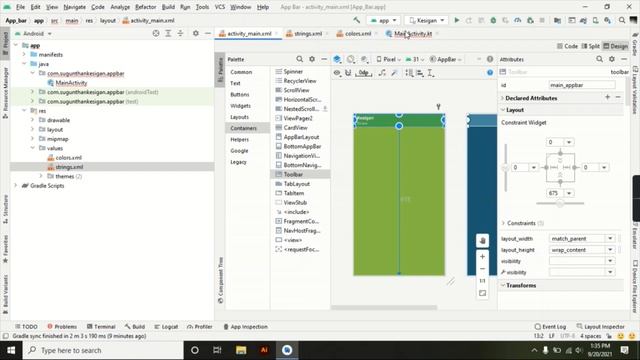Open Layout Inspector
This screenshot has height=360, width=640.
pos(600,327)
